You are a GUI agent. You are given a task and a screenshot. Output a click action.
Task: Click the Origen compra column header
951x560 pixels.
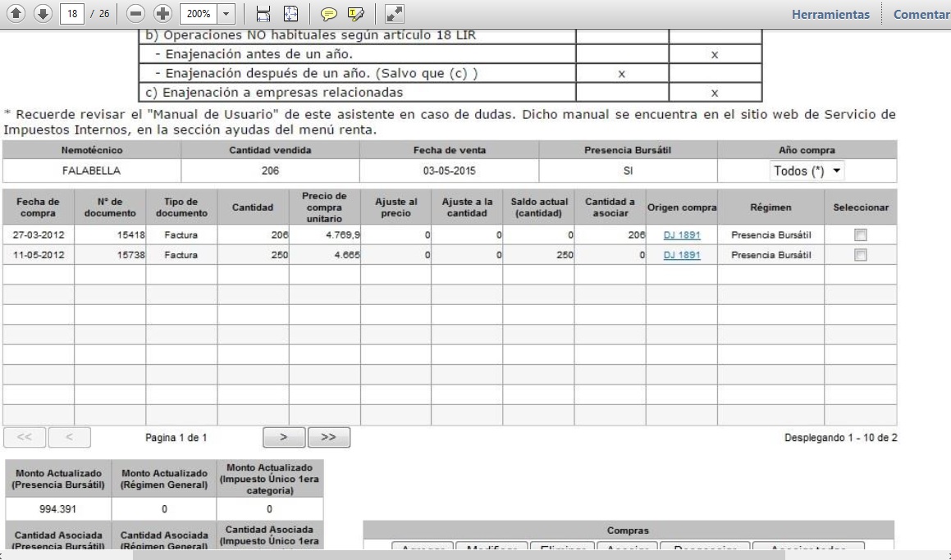[x=682, y=207]
